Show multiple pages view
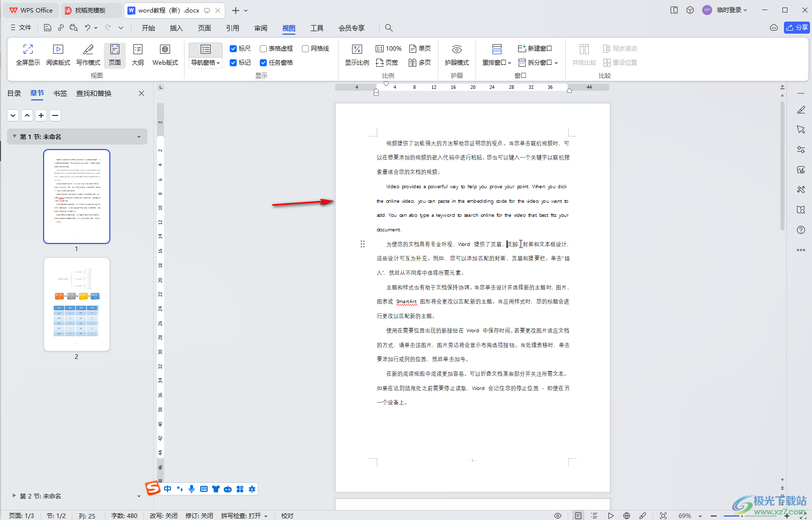 coord(420,63)
